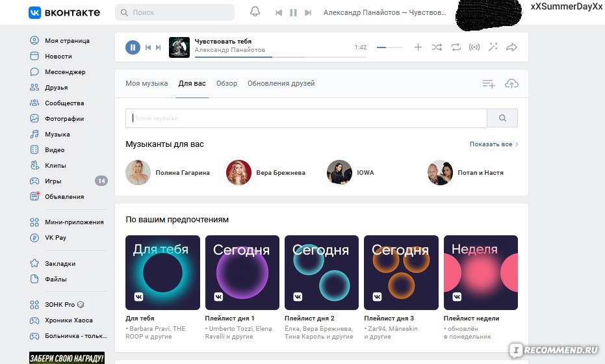Show similar tracks with the magic wand icon
605x364 pixels.
(x=493, y=47)
